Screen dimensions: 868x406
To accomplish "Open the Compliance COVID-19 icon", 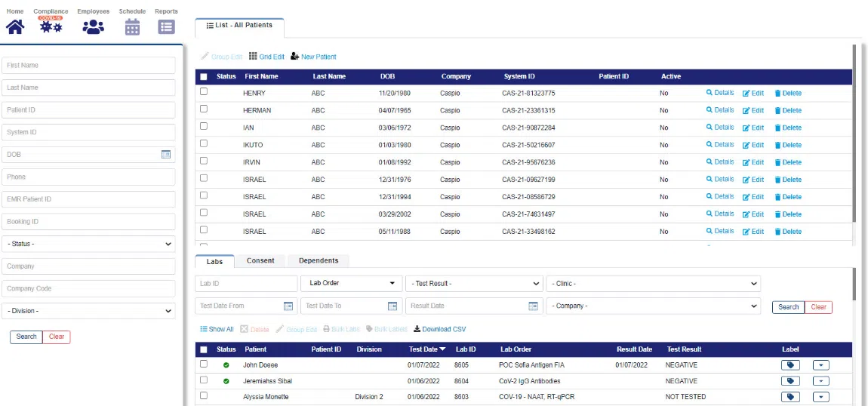I will [x=51, y=27].
